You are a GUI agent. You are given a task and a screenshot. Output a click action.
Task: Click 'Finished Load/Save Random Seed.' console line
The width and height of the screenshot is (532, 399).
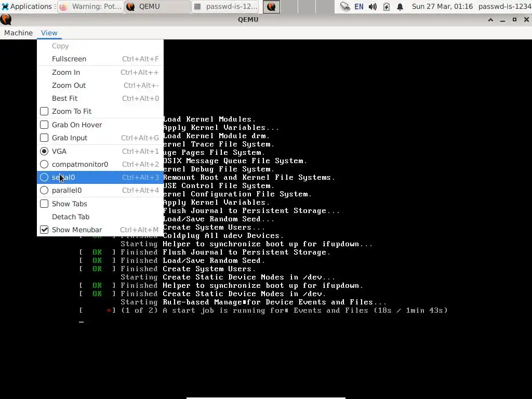[x=172, y=261]
